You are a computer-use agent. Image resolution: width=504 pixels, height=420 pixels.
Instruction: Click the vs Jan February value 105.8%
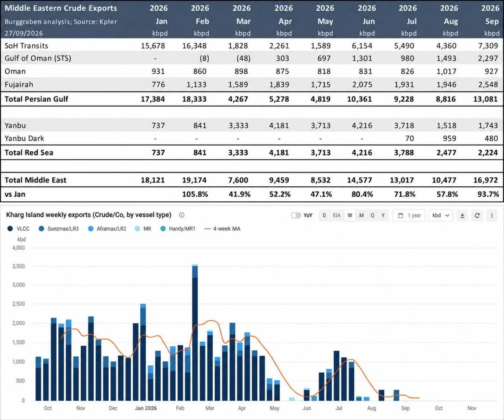(195, 194)
